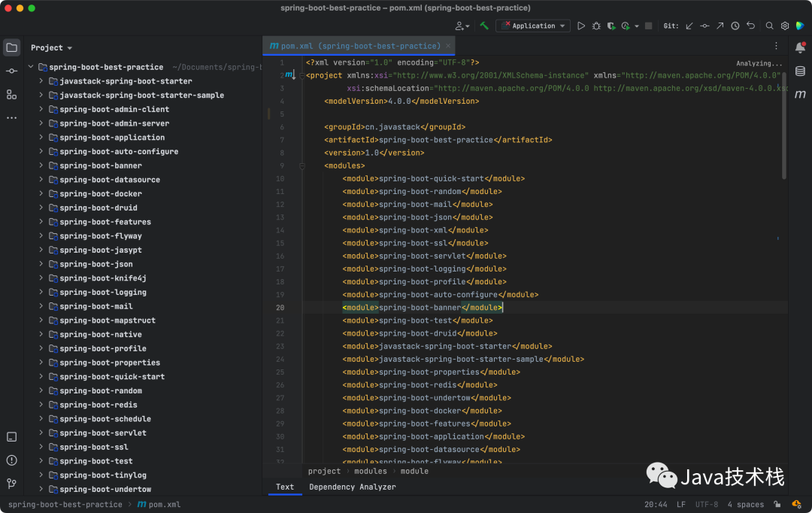Open the Project tool window icon

(11, 47)
